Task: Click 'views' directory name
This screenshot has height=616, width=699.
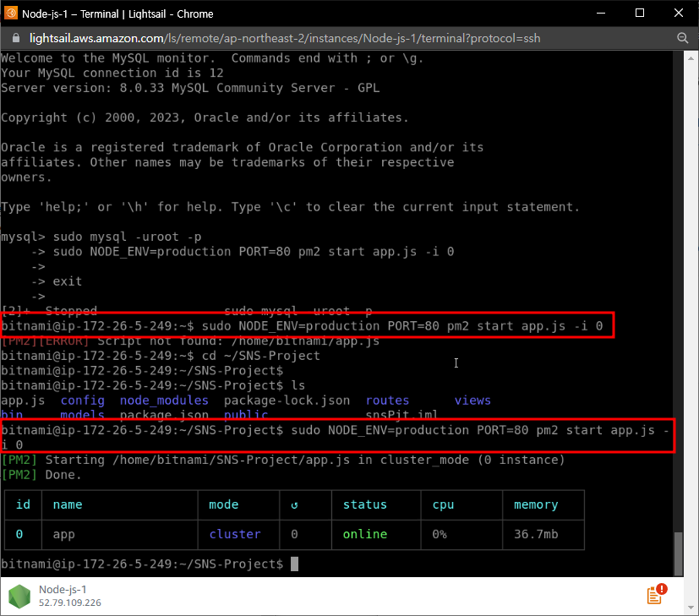Action: point(472,401)
